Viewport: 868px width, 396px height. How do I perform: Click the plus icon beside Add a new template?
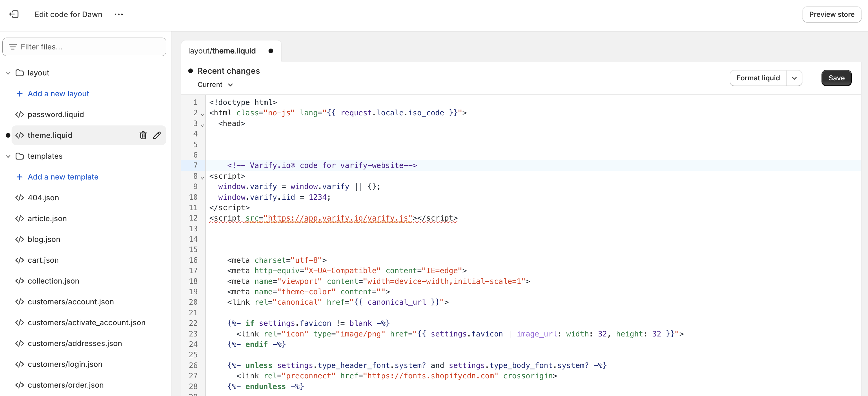point(20,177)
